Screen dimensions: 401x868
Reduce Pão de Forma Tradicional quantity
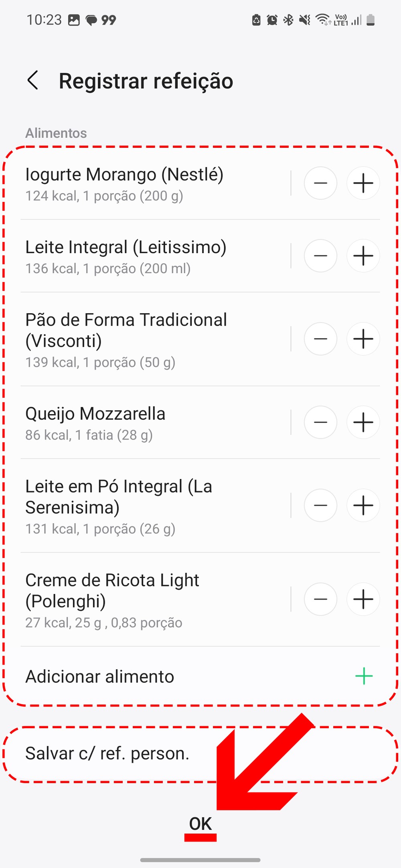tap(320, 339)
